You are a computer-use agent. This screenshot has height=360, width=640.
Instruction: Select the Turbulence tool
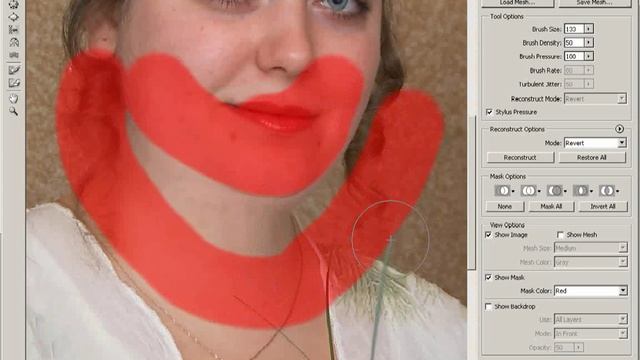point(14,55)
